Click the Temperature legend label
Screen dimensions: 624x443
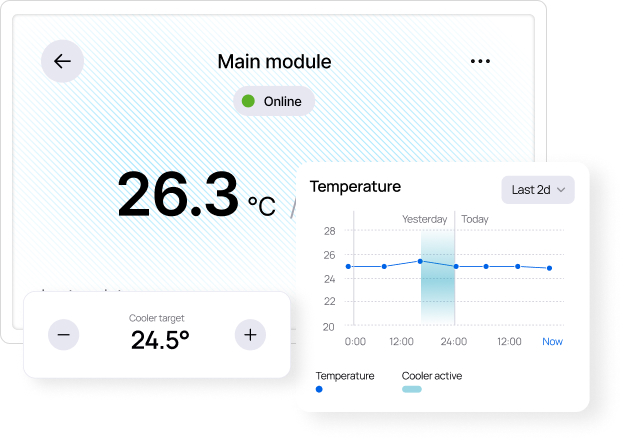[x=345, y=376]
